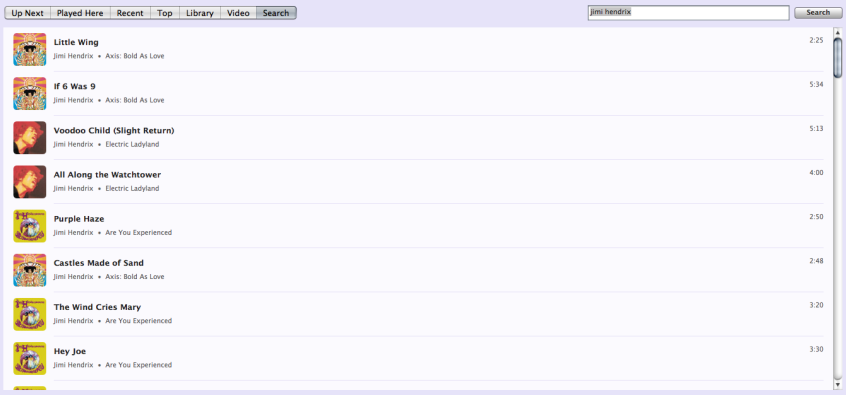The image size is (846, 395).
Task: Choose The Wind Cries Mary title
Action: 97,308
